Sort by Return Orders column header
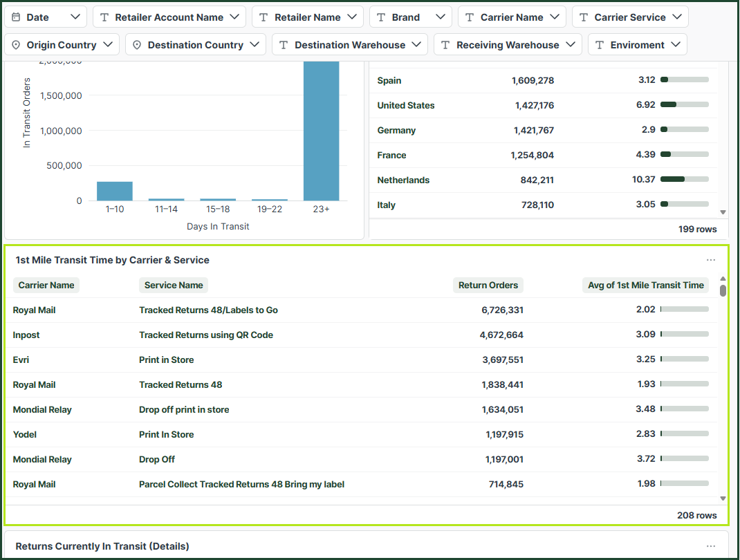The width and height of the screenshot is (740, 560). pyautogui.click(x=488, y=285)
